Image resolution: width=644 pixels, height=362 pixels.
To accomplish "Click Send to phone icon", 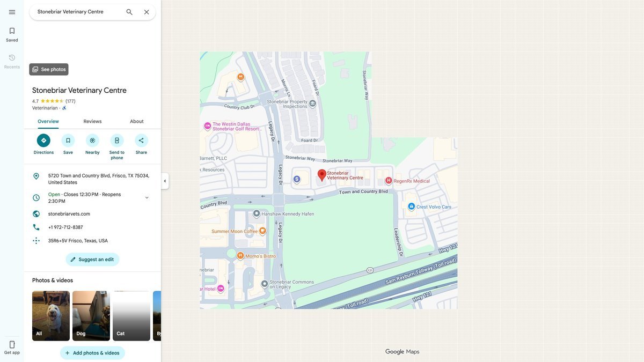I will pos(117,141).
